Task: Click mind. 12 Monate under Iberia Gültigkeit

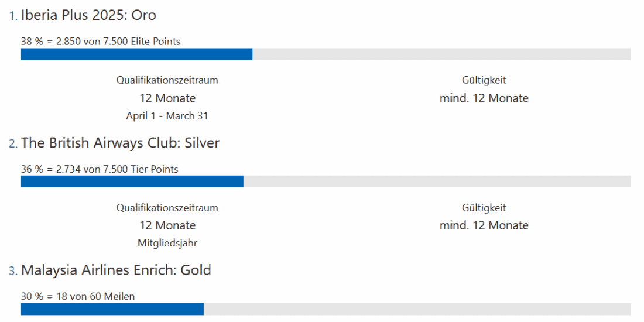Action: [x=484, y=98]
